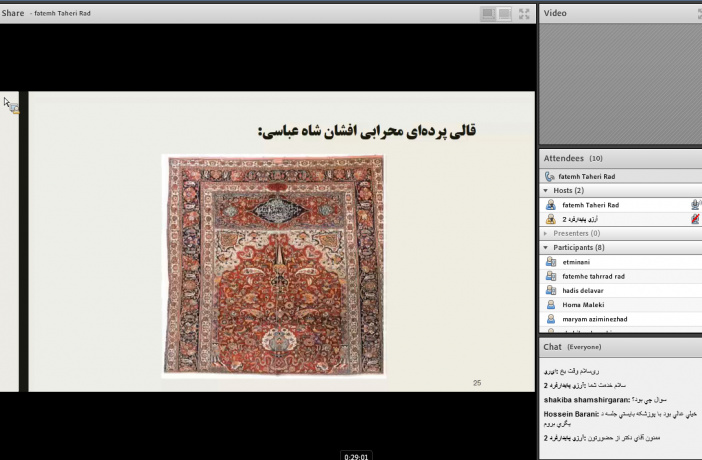This screenshot has height=460, width=702.
Task: Click the user icon beside Homa Maleki
Action: coord(550,304)
